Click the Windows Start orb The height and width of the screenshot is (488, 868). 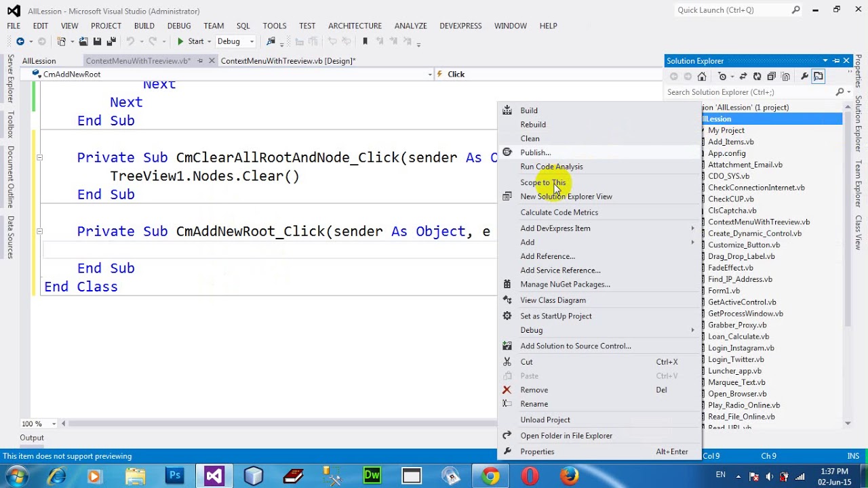click(x=16, y=476)
